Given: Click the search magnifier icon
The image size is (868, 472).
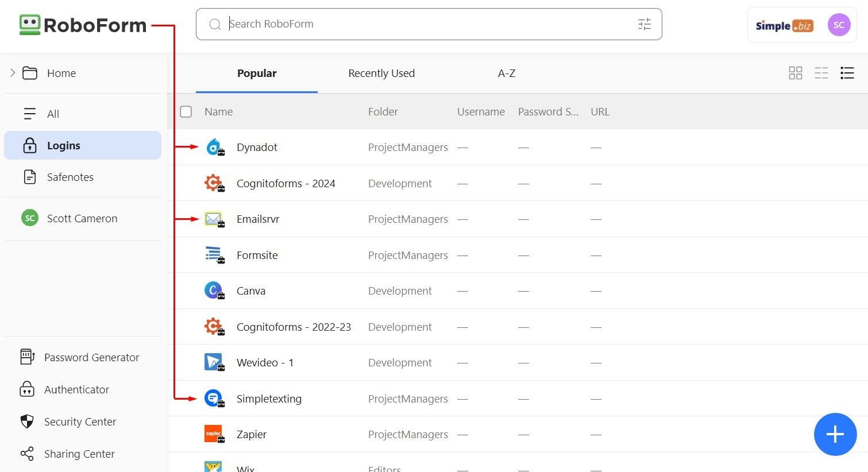Looking at the screenshot, I should (215, 24).
